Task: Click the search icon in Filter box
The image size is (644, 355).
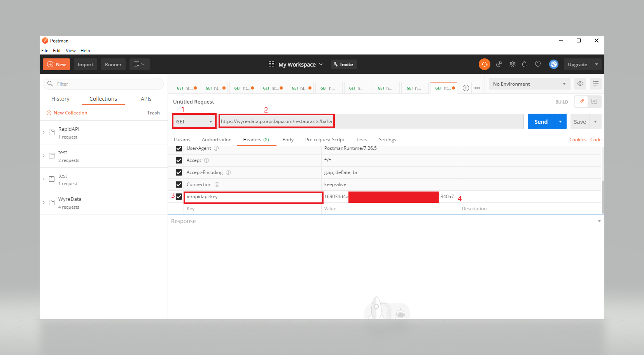Action: (x=50, y=84)
